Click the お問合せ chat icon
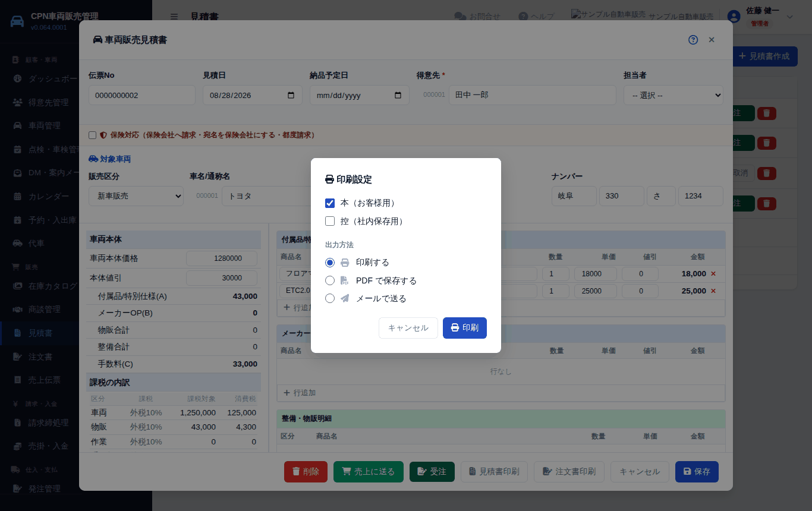 pyautogui.click(x=460, y=17)
